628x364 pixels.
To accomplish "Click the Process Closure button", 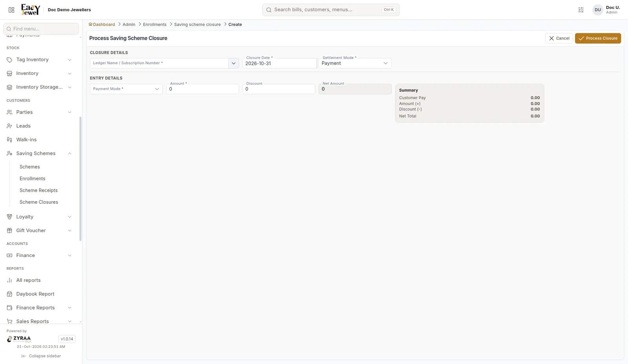I will [x=598, y=38].
